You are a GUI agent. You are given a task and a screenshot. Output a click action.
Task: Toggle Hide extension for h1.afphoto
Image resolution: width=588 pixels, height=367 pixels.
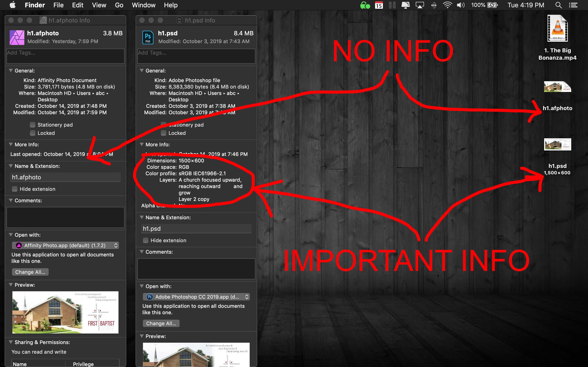click(x=14, y=189)
